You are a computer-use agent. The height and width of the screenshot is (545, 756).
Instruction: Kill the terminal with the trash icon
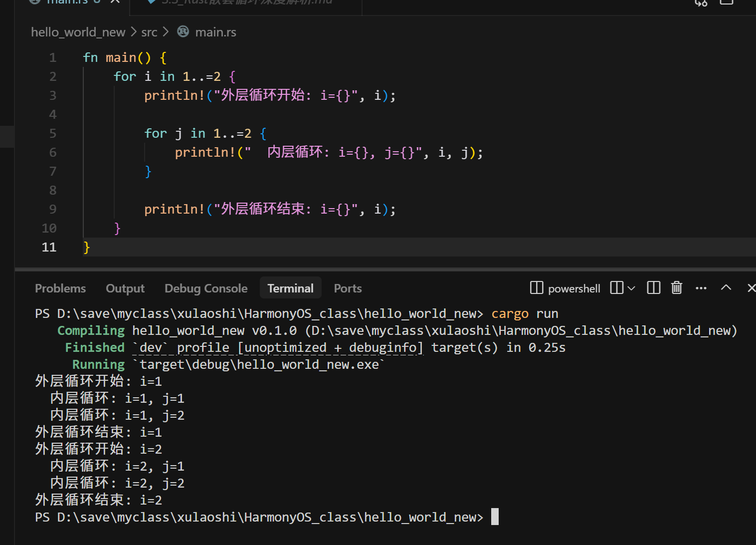tap(677, 288)
